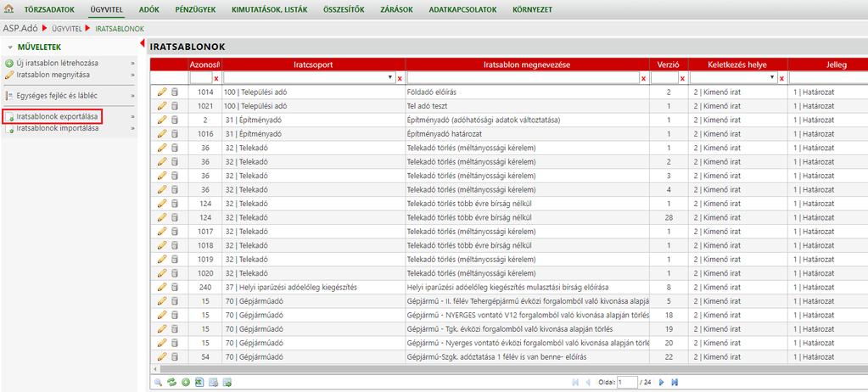Image resolution: width=868 pixels, height=392 pixels.
Task: Edit the Helyi iparűzési adóelőleg kiegészítés row
Action: (x=162, y=288)
